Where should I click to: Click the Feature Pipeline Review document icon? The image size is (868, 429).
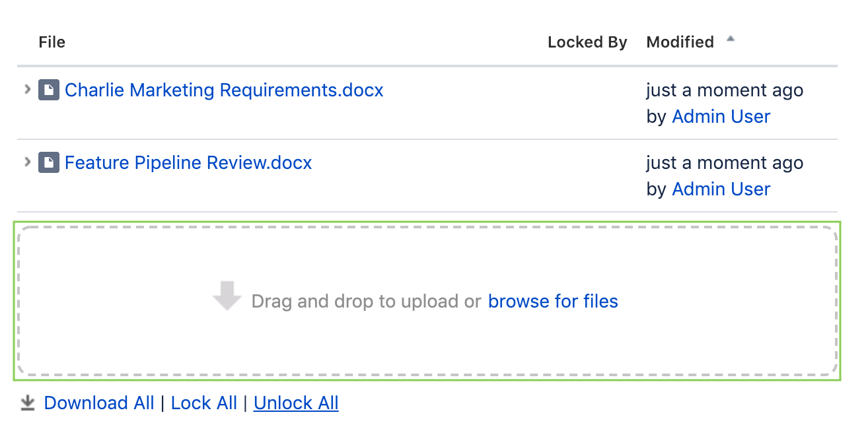(49, 162)
